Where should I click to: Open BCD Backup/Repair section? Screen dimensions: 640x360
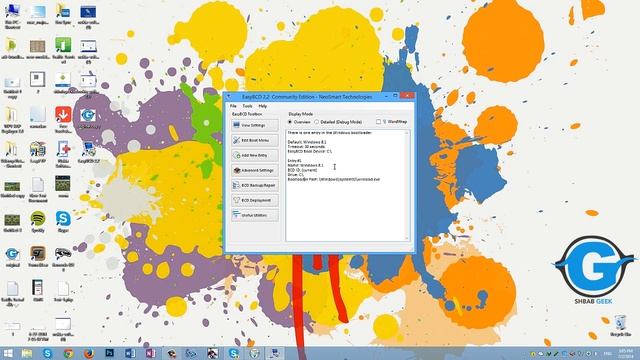click(255, 185)
